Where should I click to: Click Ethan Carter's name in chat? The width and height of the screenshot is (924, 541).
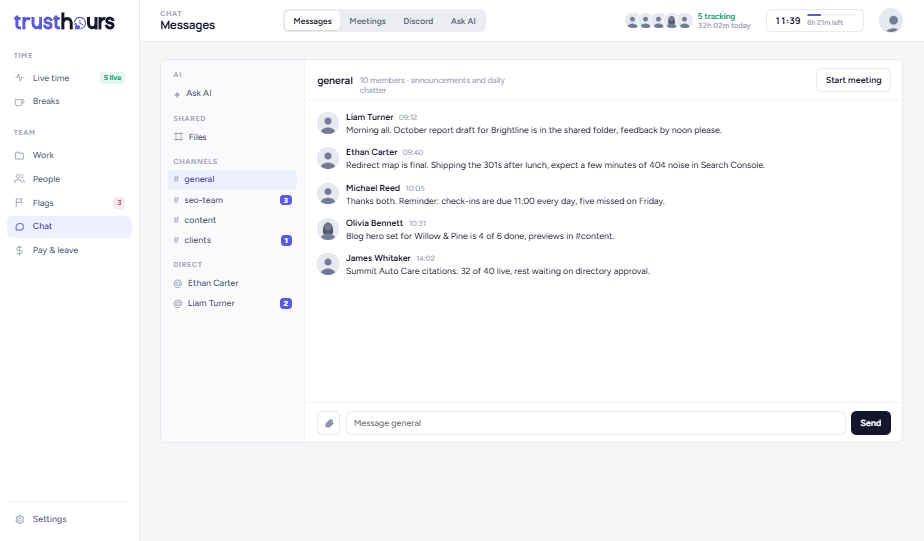click(x=371, y=152)
